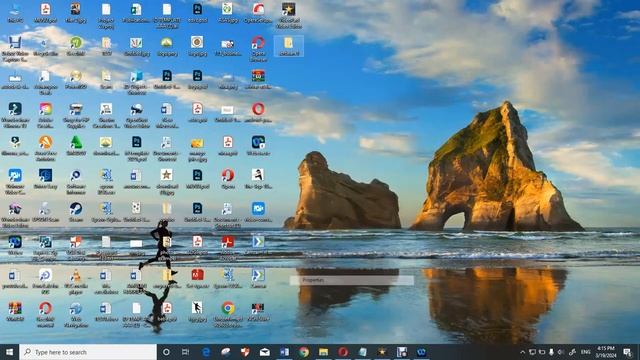Viewport: 640px width, 360px height.
Task: Select the orange Avast Free Antivirus shortcut
Action: [x=45, y=147]
